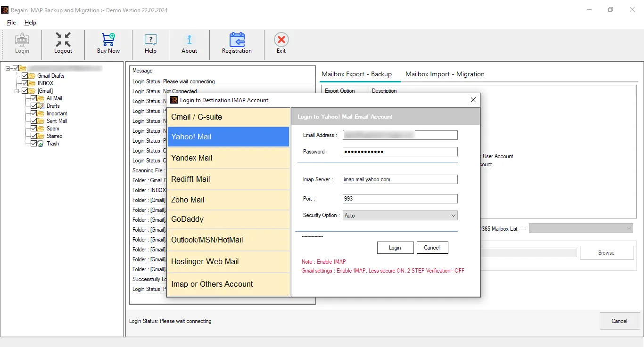The height and width of the screenshot is (347, 644).
Task: Select Yahoo! Mail provider
Action: pyautogui.click(x=228, y=137)
